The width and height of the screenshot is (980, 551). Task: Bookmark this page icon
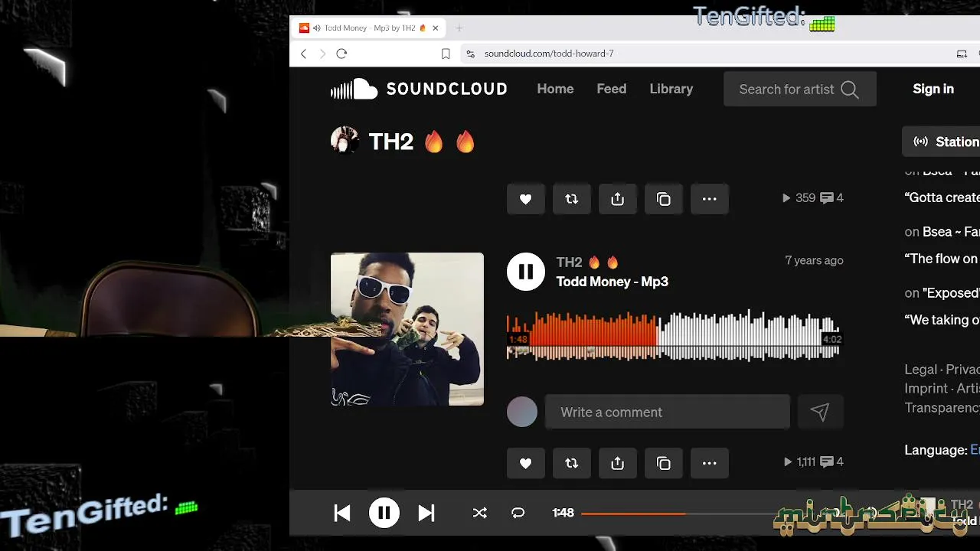(446, 54)
